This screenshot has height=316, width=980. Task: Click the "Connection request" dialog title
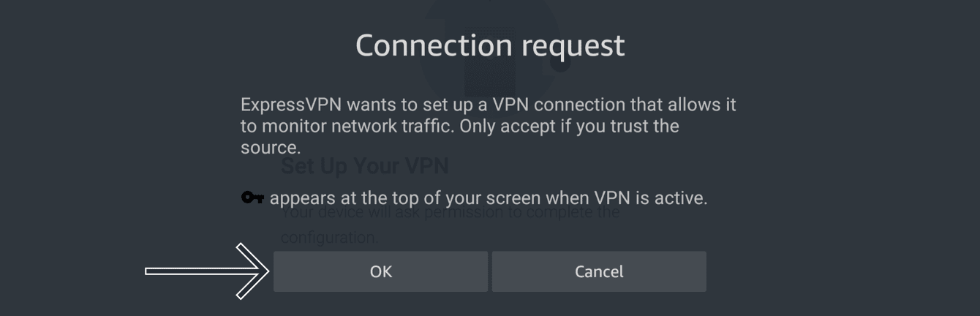pyautogui.click(x=490, y=45)
